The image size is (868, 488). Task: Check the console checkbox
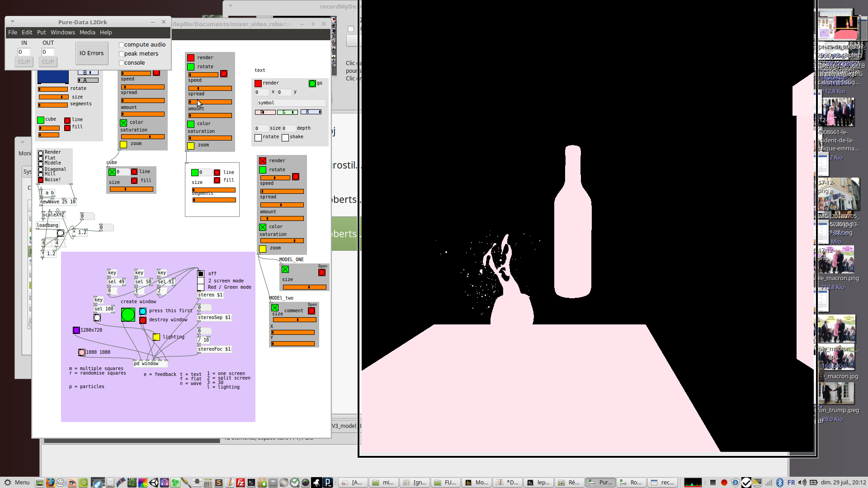click(122, 63)
